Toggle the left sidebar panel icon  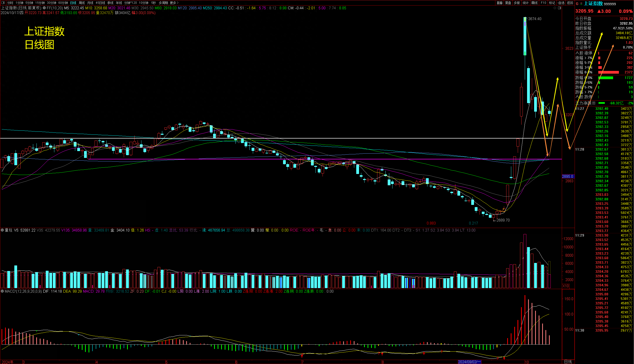point(3,3)
